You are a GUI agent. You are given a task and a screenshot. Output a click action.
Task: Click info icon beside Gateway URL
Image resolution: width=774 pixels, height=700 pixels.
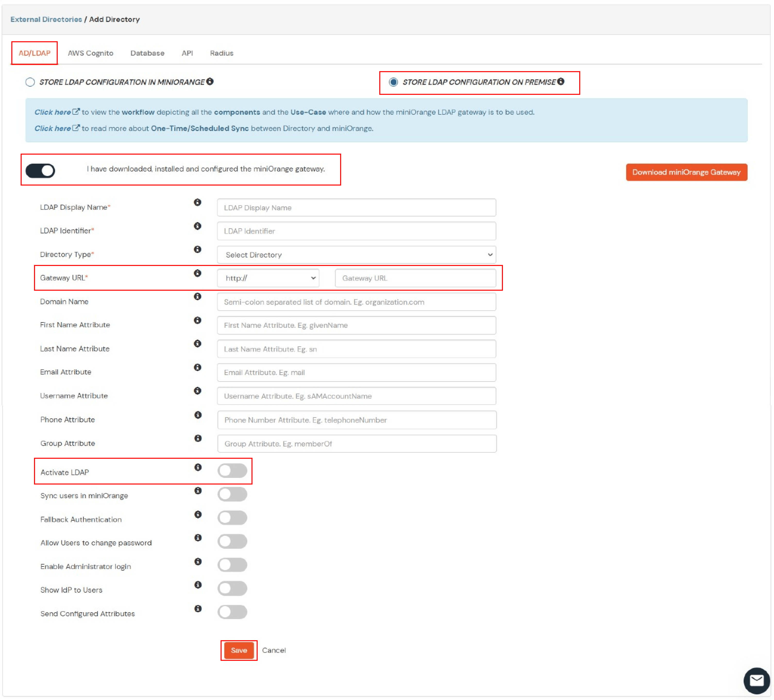tap(197, 273)
